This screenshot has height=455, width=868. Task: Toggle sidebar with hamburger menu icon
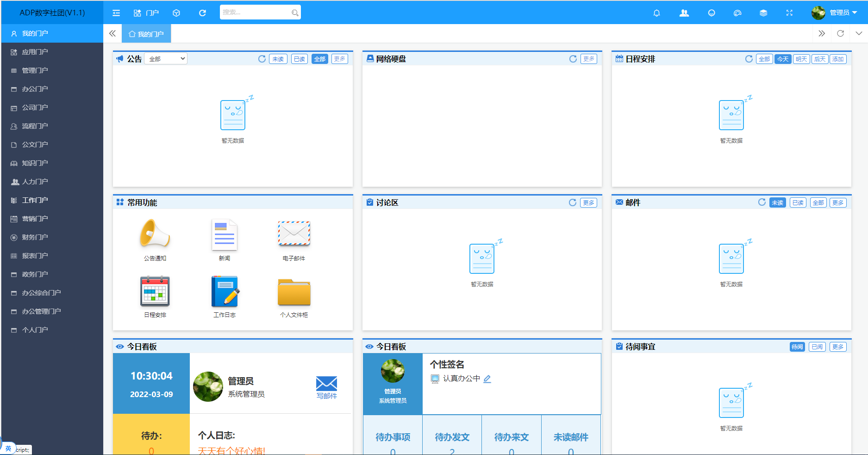click(x=116, y=13)
